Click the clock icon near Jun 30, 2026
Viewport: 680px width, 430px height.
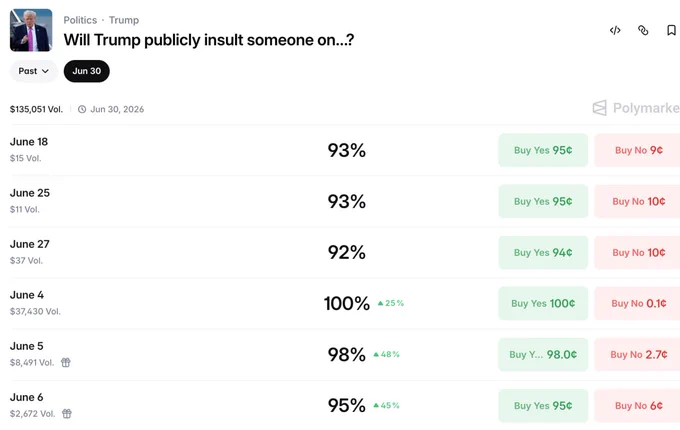coord(82,109)
